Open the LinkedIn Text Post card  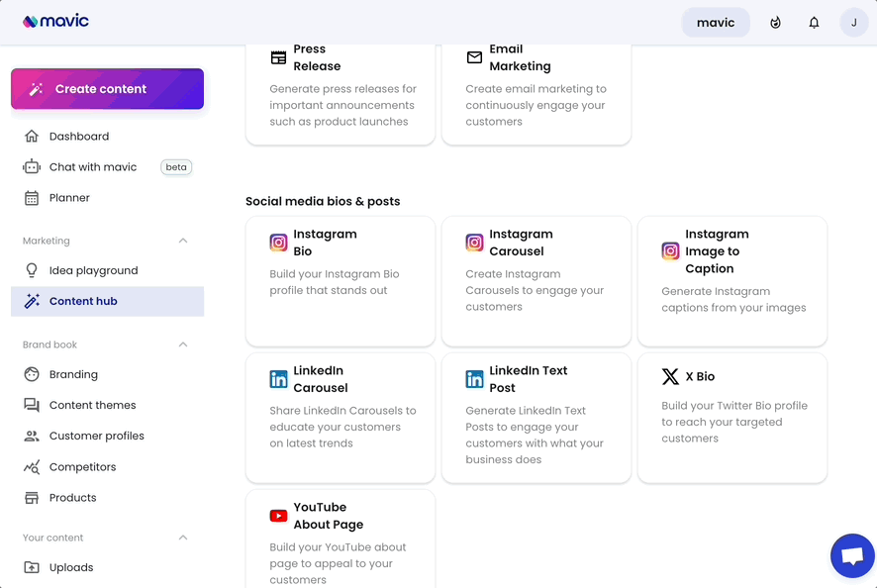click(x=536, y=418)
